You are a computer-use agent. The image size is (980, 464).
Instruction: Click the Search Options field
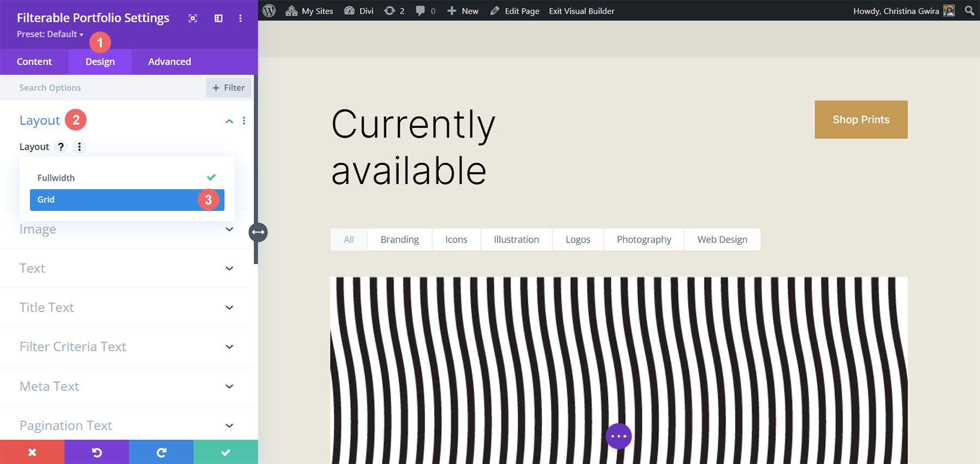[103, 88]
